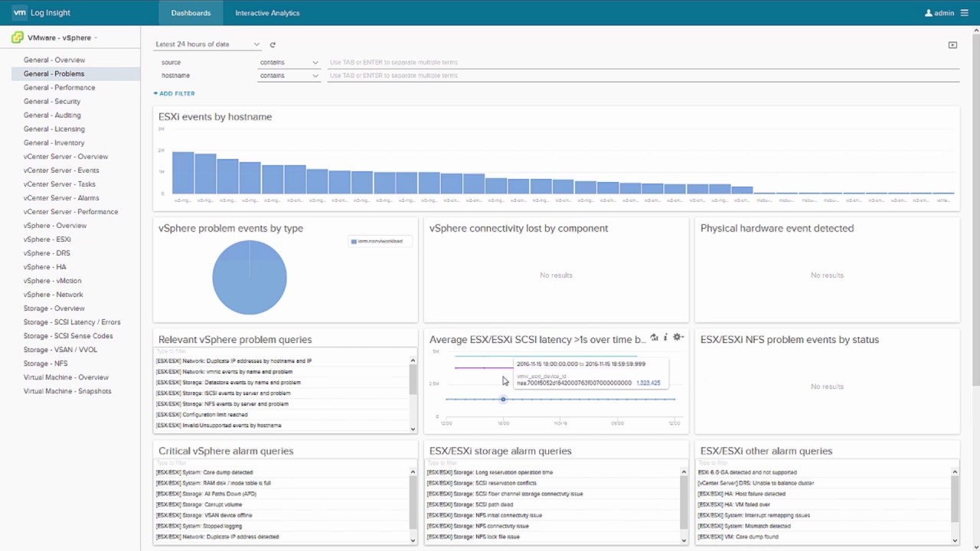Screen dimensions: 980x551
Task: Open General - Security dashboard
Action: coord(52,101)
